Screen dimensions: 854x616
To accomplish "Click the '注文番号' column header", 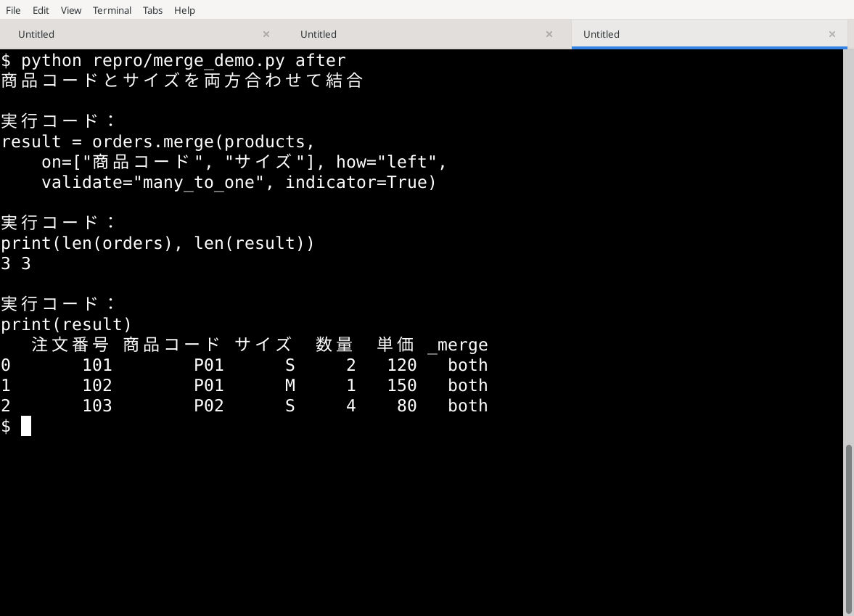I will coord(71,345).
